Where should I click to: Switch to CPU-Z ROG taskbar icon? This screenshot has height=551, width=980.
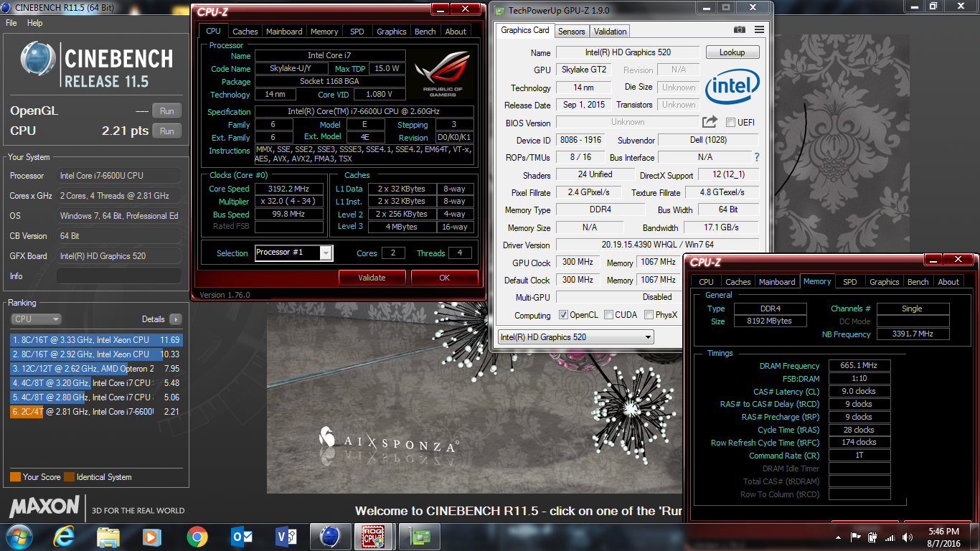[374, 537]
